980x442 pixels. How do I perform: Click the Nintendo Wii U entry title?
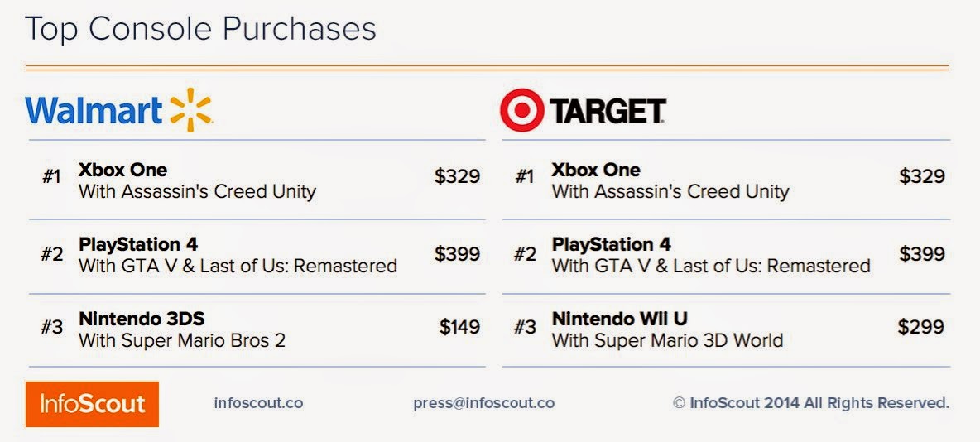620,319
